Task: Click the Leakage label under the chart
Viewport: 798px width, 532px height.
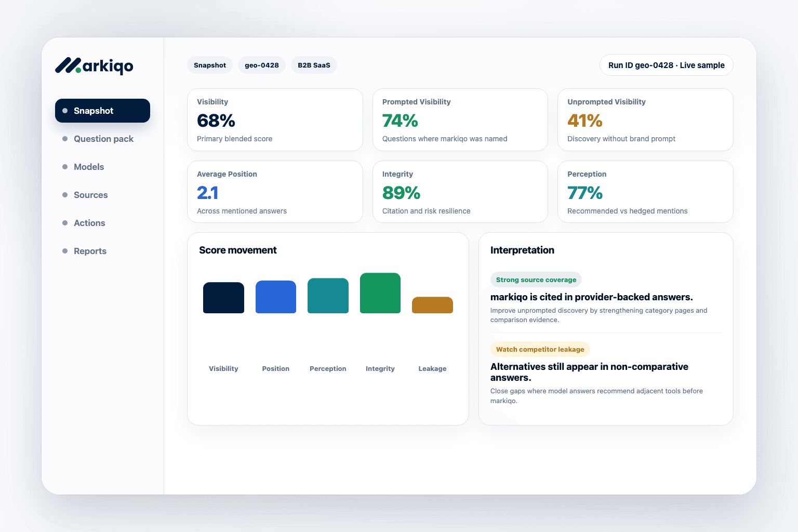Action: pos(432,368)
